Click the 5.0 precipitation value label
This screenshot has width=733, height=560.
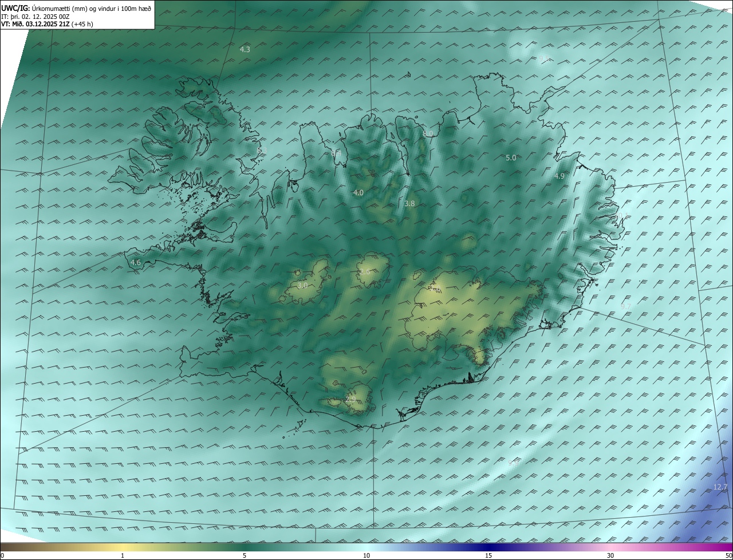[511, 158]
